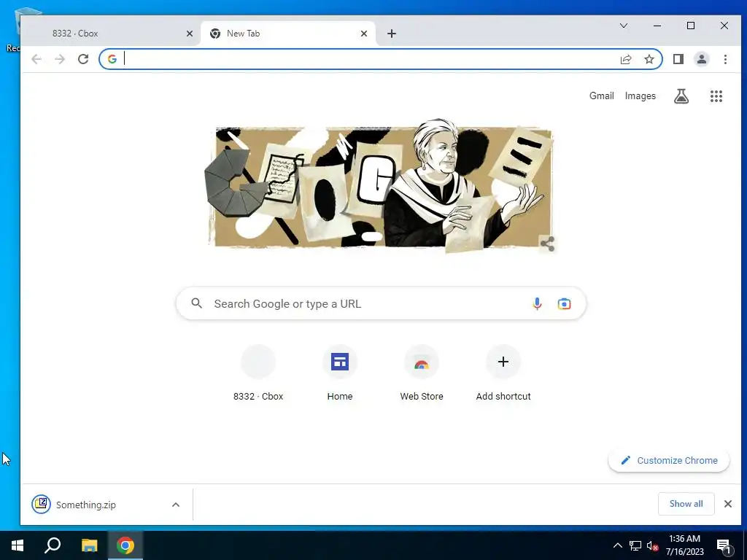This screenshot has height=560, width=747.
Task: Click the Google icon in the address bar
Action: [x=112, y=59]
